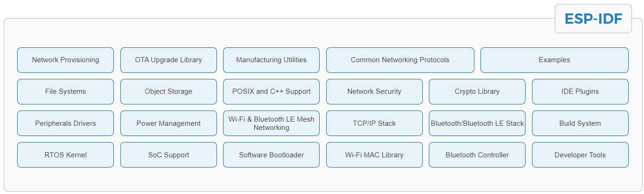Select the RTOS Kernel block

click(x=66, y=155)
